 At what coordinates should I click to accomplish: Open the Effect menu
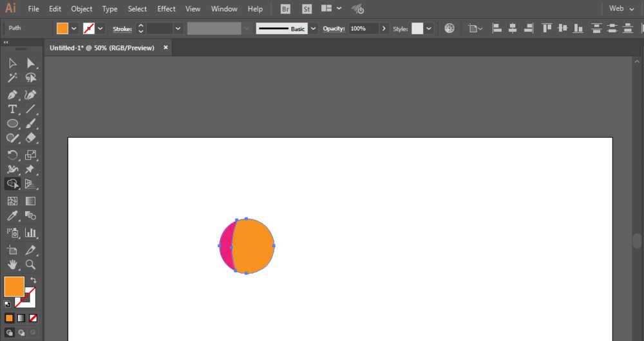coord(166,8)
